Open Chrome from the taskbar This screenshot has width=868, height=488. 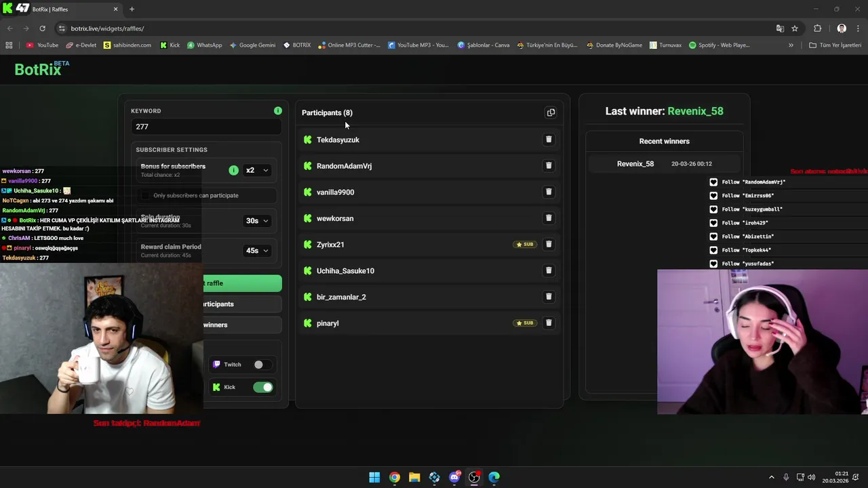click(x=394, y=477)
